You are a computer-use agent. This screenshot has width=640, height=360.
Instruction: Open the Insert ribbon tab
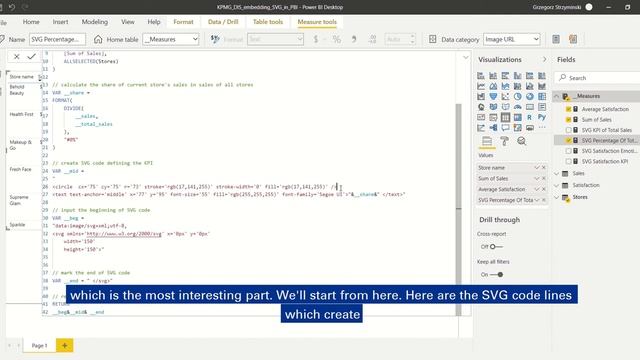pyautogui.click(x=60, y=22)
